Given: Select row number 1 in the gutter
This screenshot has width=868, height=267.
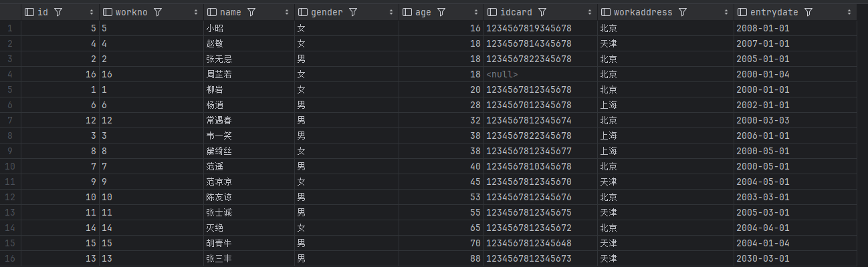Looking at the screenshot, I should [x=9, y=28].
